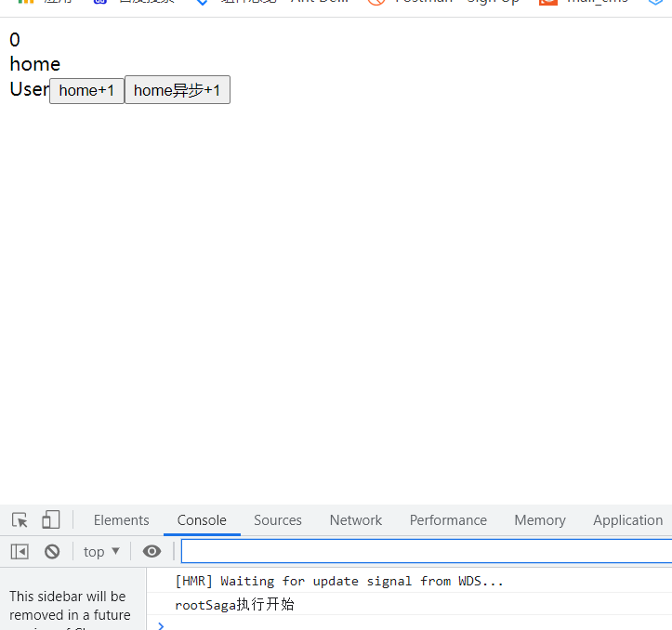672x630 pixels.
Task: Switch to the Elements tab
Action: (x=121, y=519)
